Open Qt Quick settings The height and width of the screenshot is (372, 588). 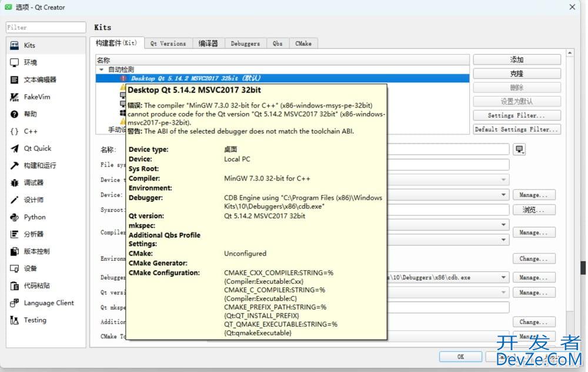(46, 148)
